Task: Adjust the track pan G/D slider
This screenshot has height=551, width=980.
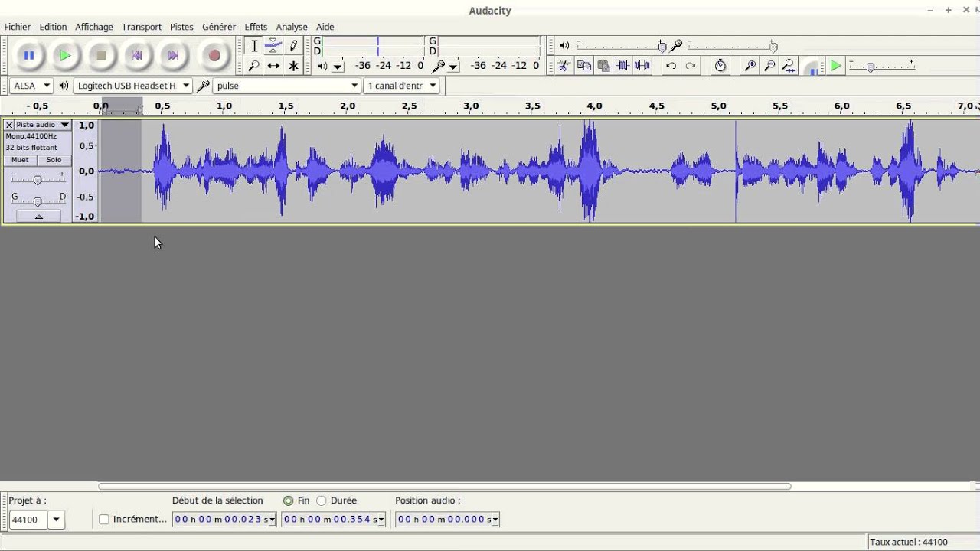Action: (38, 201)
